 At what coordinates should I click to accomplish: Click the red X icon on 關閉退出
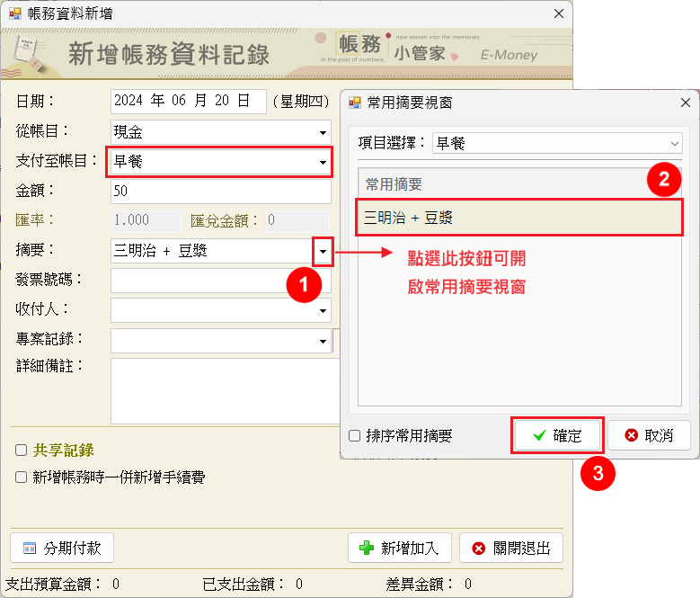click(x=479, y=549)
